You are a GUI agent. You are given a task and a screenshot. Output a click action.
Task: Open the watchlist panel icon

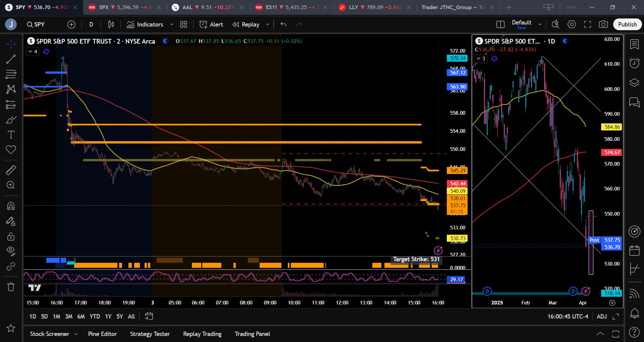(634, 44)
